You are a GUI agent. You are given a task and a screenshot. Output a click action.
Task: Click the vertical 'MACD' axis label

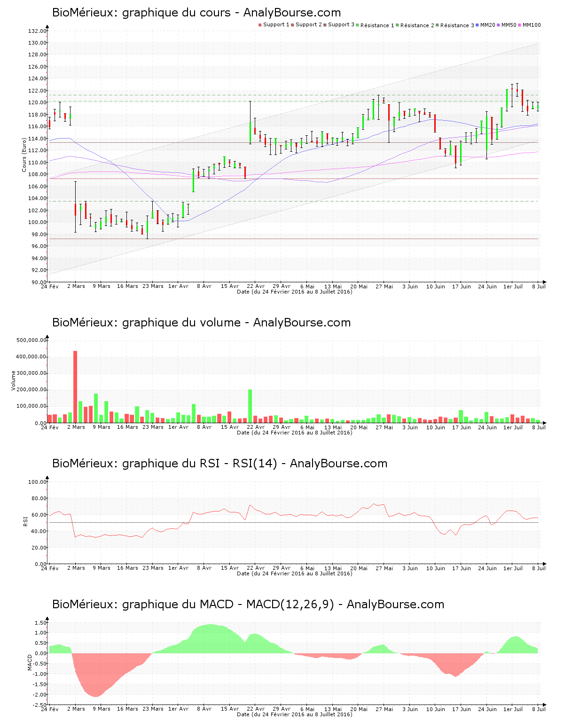[x=30, y=662]
